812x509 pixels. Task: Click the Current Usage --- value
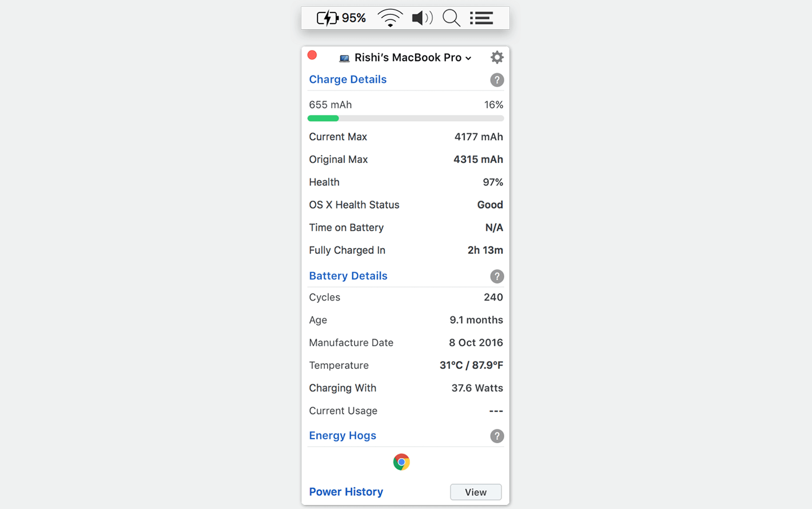click(496, 411)
